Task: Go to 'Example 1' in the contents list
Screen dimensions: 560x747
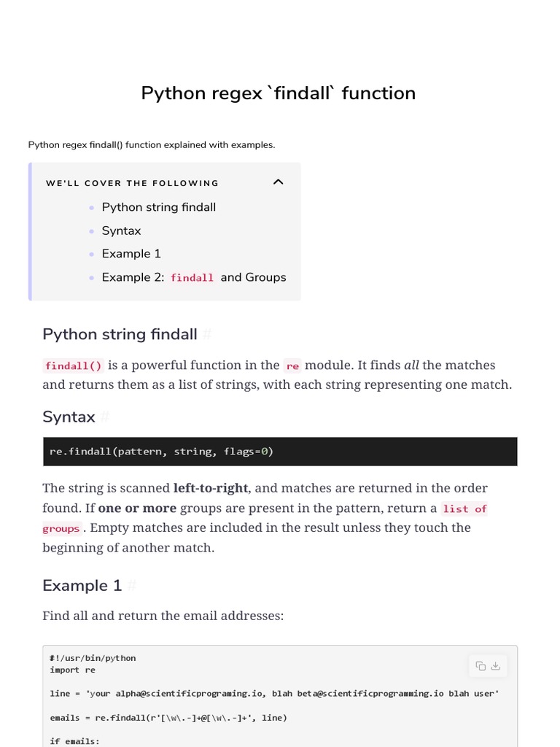Action: point(131,254)
